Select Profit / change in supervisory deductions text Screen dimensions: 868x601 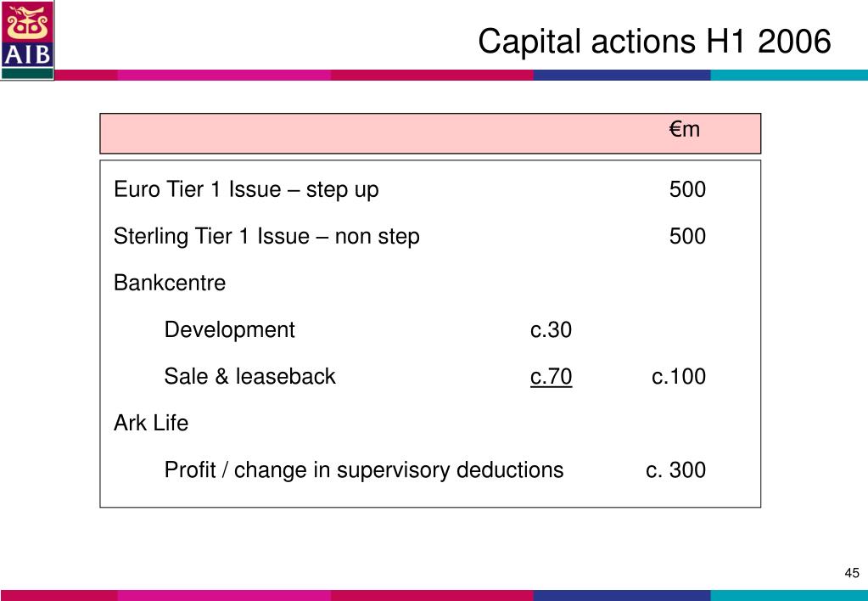[364, 470]
